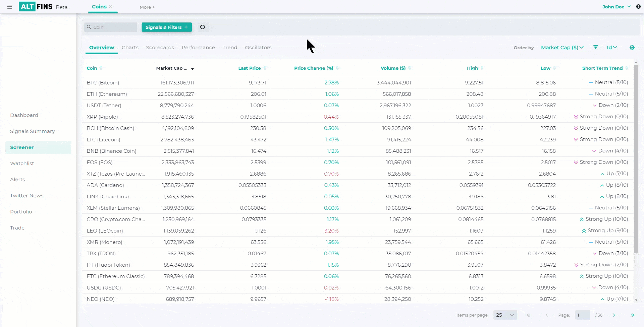Screen dimensions: 644x327
Task: Open the Items per page dropdown
Action: tap(505, 315)
